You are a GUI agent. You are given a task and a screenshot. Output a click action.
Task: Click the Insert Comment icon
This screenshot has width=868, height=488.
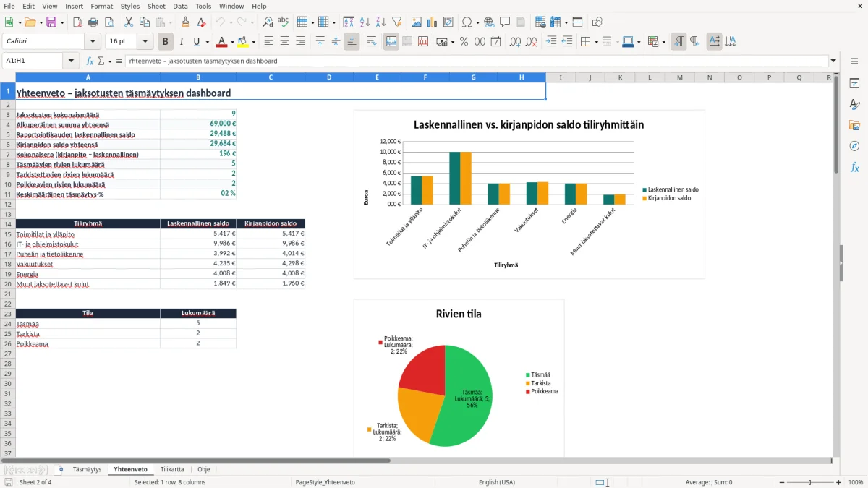coord(505,22)
